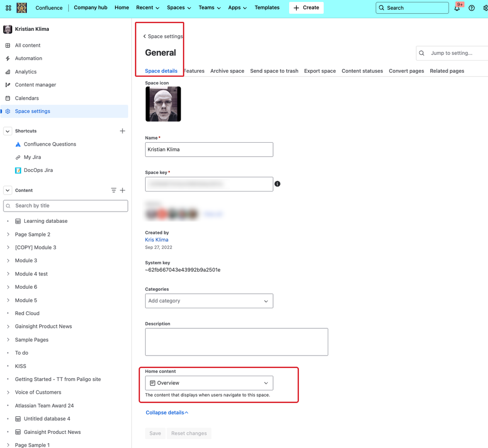
Task: Expand the Voice of Customers tree item
Action: (8, 392)
